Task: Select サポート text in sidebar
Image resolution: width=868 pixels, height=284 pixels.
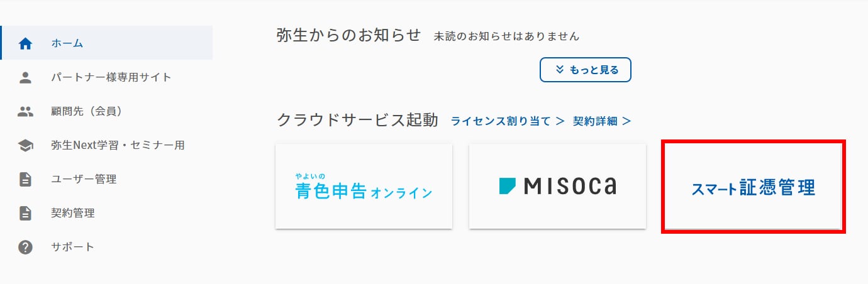Action: tap(73, 247)
